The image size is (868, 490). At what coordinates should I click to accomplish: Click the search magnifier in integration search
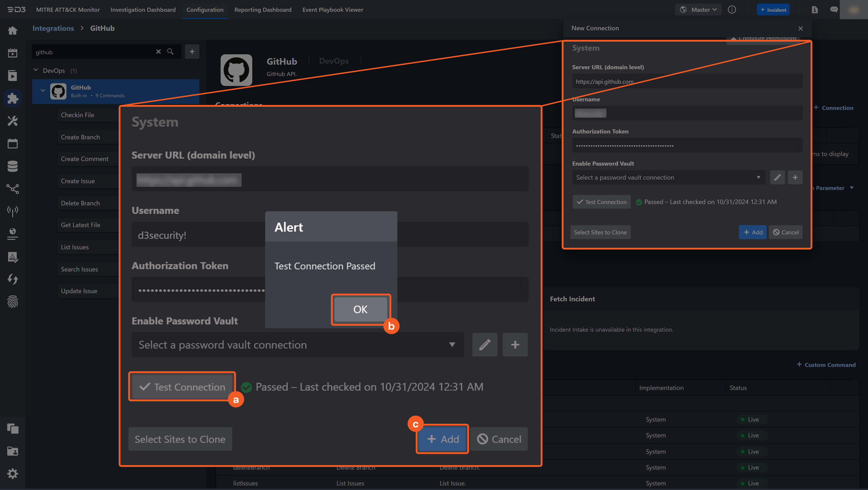click(x=170, y=52)
